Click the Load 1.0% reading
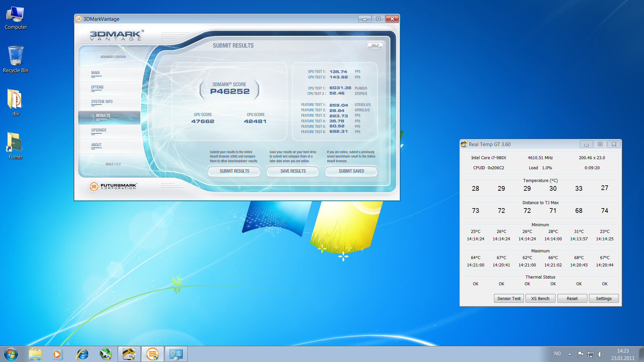This screenshot has height=362, width=644. point(540,168)
